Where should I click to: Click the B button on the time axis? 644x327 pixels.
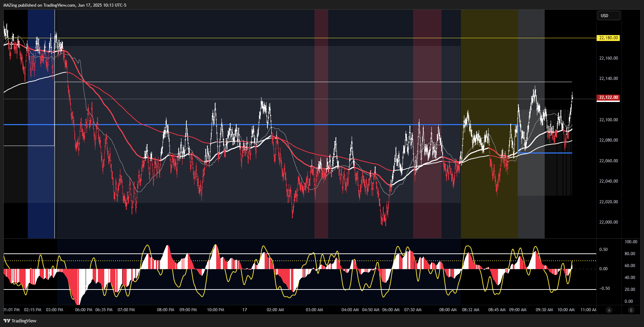coord(631,310)
